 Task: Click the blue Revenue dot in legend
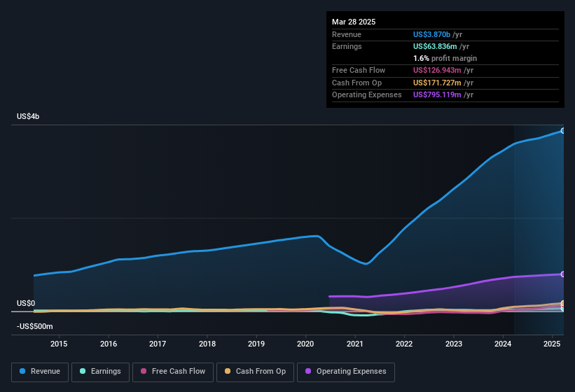pos(22,372)
